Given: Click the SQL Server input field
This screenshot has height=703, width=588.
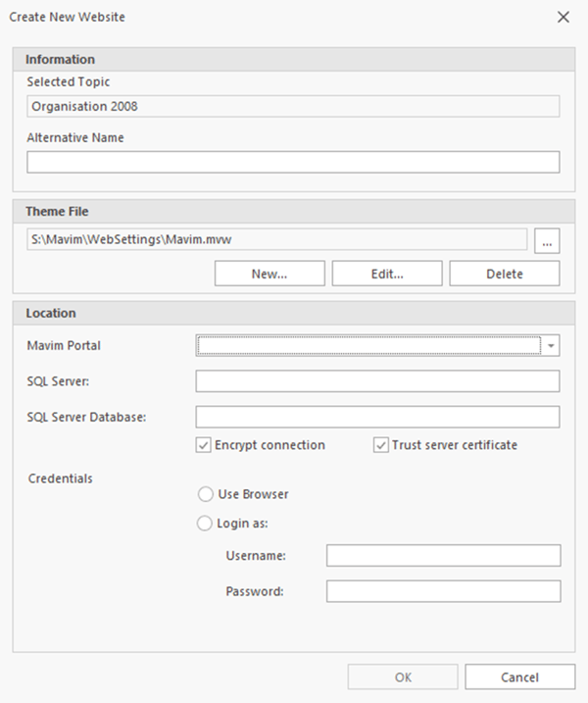Looking at the screenshot, I should (377, 381).
